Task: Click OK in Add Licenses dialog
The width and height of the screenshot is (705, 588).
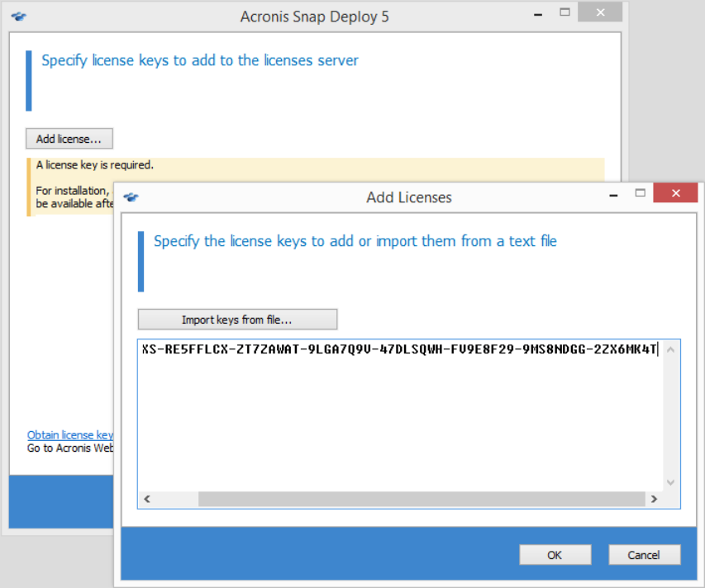Action: coord(555,555)
